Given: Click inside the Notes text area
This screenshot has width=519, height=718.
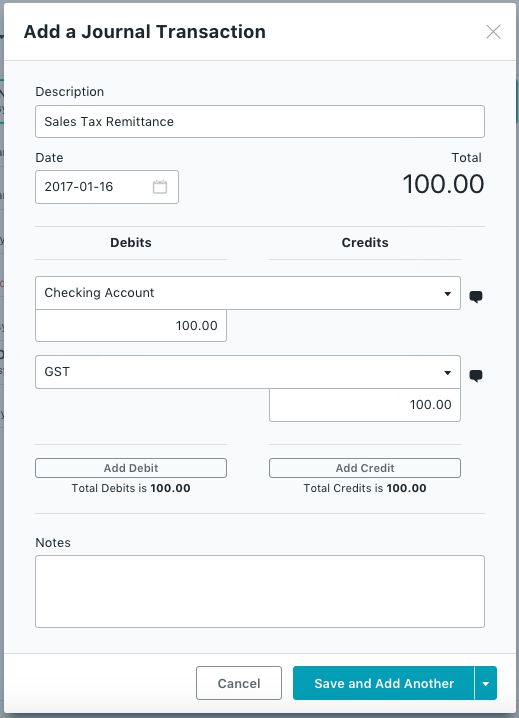Looking at the screenshot, I should [260, 592].
